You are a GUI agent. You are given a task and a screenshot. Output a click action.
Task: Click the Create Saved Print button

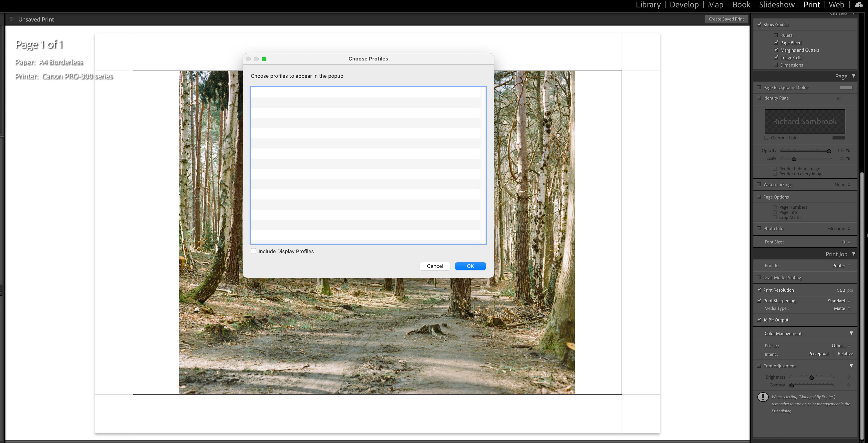[x=726, y=19]
